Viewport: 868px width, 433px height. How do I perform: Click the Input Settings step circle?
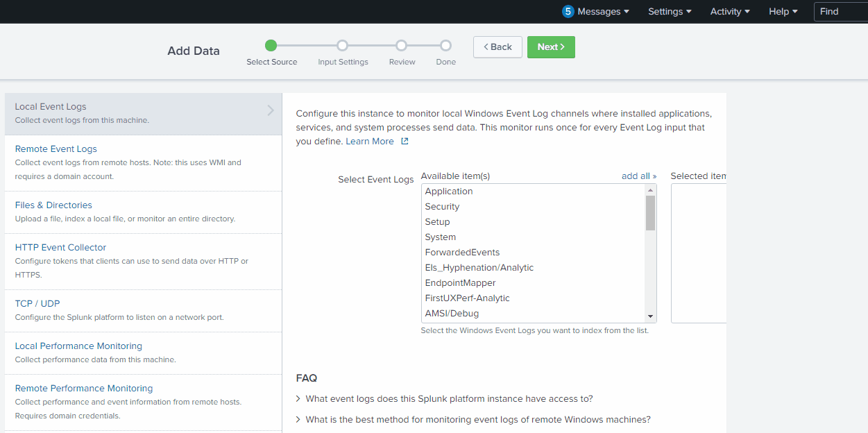tap(342, 46)
